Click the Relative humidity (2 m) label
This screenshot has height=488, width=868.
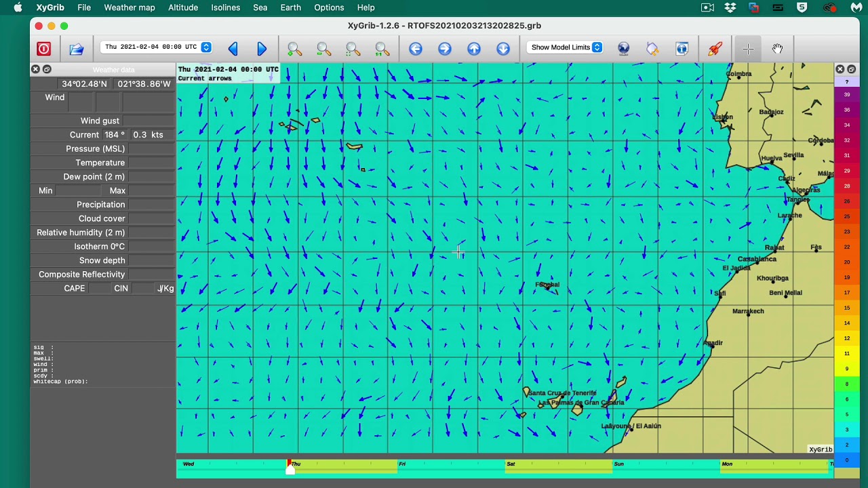[x=81, y=232]
